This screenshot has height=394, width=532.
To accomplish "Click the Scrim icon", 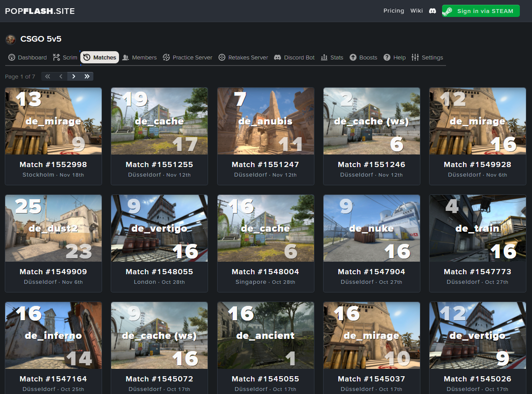I will (56, 57).
